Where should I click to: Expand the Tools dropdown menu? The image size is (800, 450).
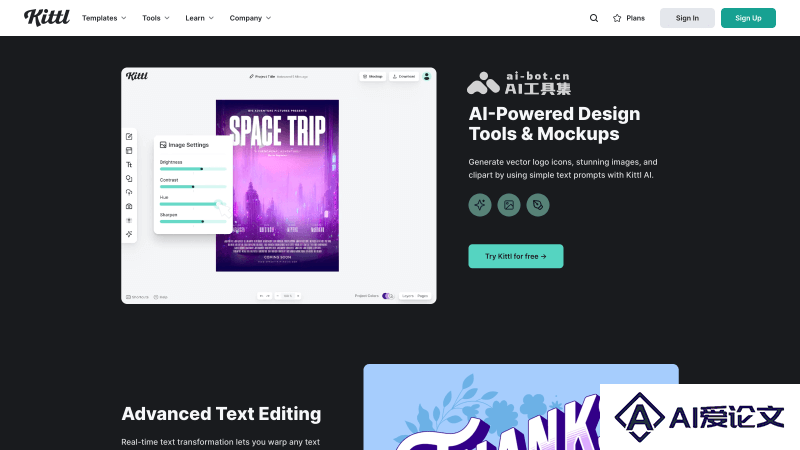click(156, 18)
